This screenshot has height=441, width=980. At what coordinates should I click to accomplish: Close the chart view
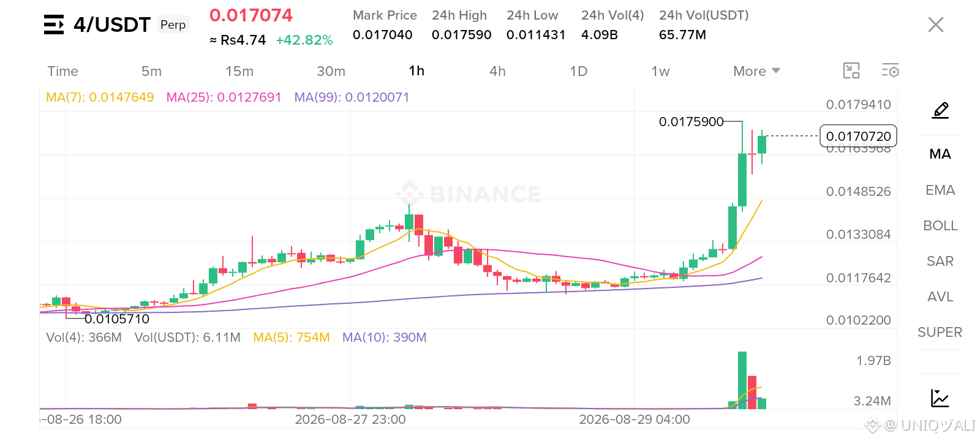click(935, 24)
